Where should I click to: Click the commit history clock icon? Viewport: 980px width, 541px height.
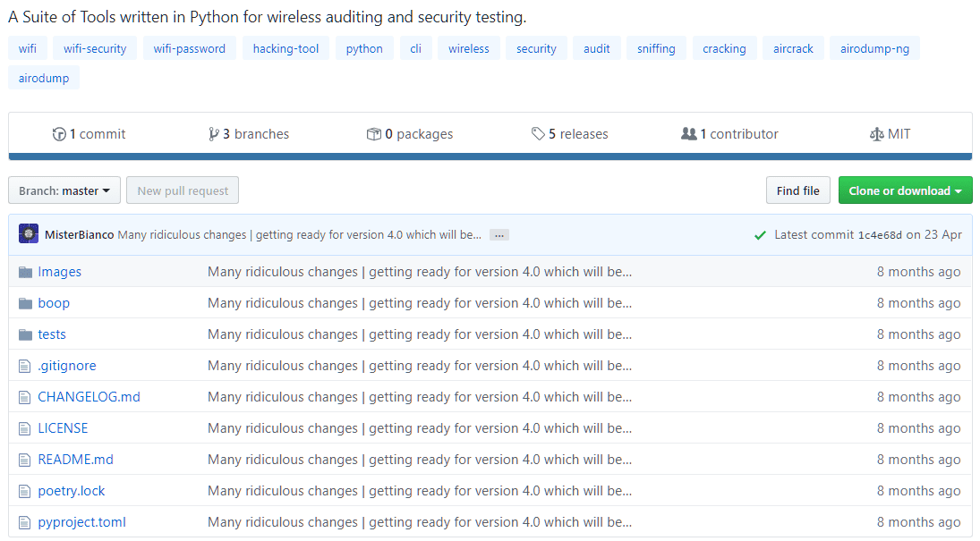pyautogui.click(x=59, y=134)
